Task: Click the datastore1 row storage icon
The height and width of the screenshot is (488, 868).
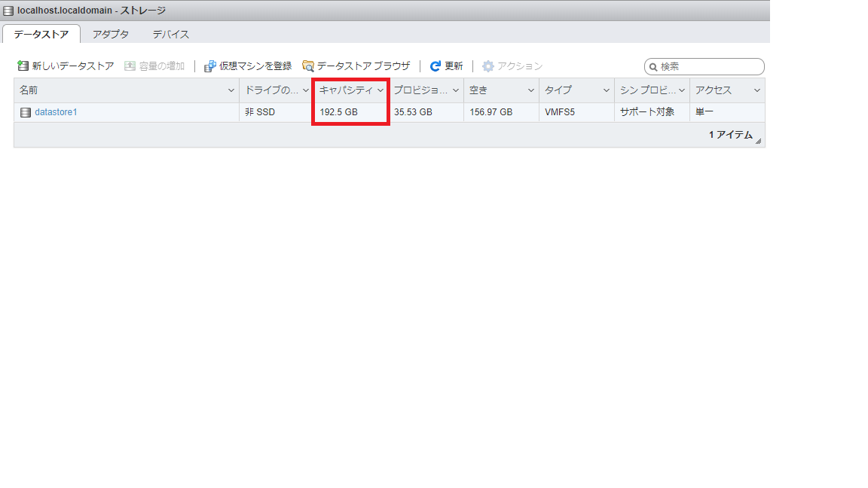Action: [26, 112]
